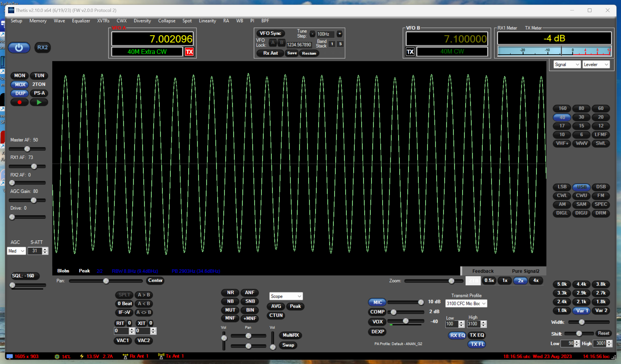The image size is (621, 364).
Task: Click band stack number 1
Action: click(x=332, y=44)
